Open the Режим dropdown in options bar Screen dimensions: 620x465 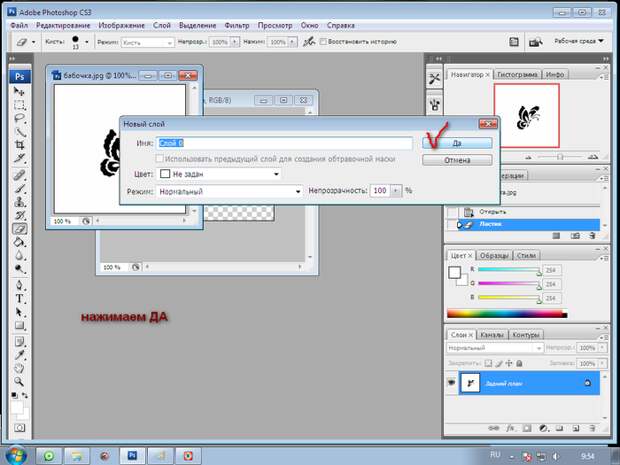tap(147, 42)
